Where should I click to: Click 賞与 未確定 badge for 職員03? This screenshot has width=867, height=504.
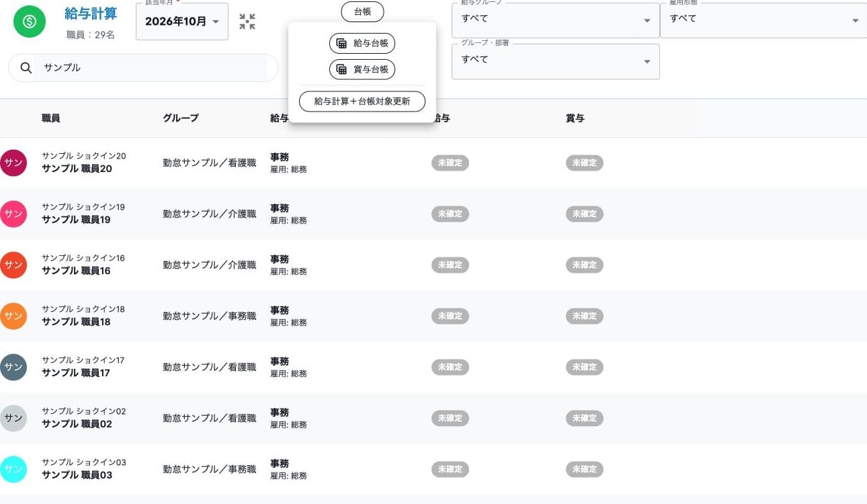pos(585,469)
